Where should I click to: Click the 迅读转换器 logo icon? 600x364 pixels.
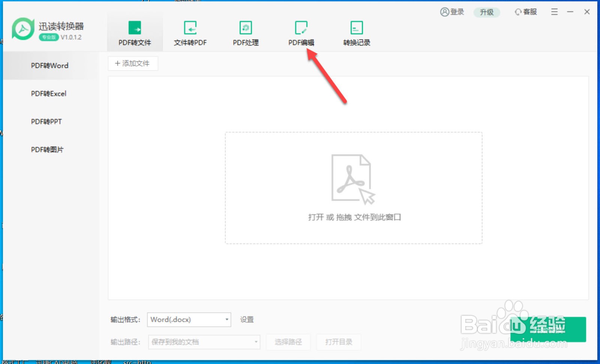tap(23, 29)
